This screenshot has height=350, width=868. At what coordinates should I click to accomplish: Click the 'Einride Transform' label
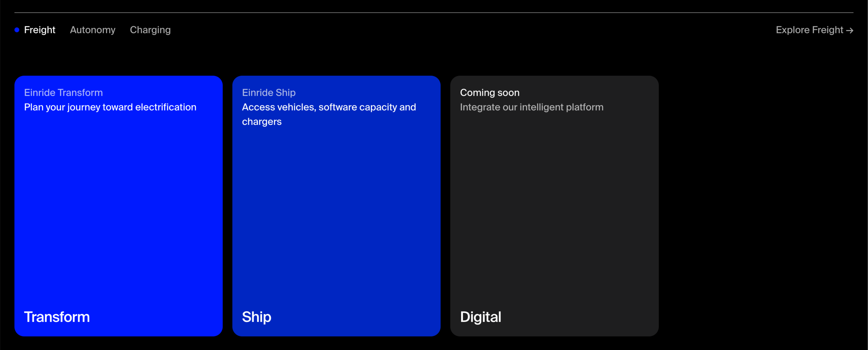(x=63, y=92)
